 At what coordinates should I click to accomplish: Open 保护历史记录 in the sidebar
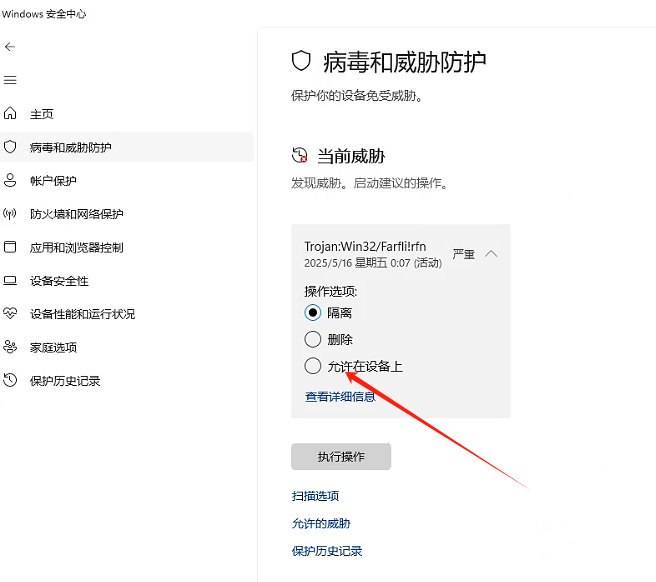[x=65, y=381]
